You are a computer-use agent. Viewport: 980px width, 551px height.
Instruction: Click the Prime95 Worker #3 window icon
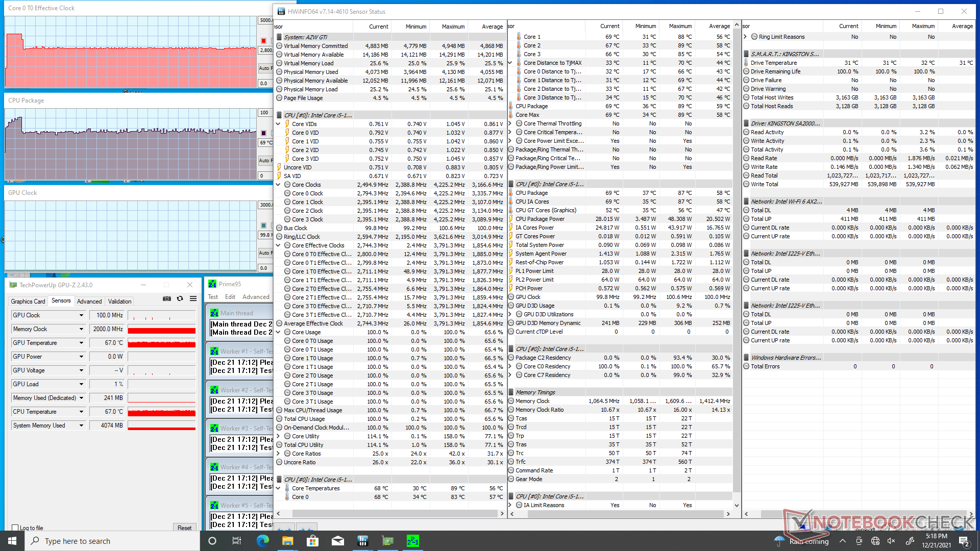[214, 429]
